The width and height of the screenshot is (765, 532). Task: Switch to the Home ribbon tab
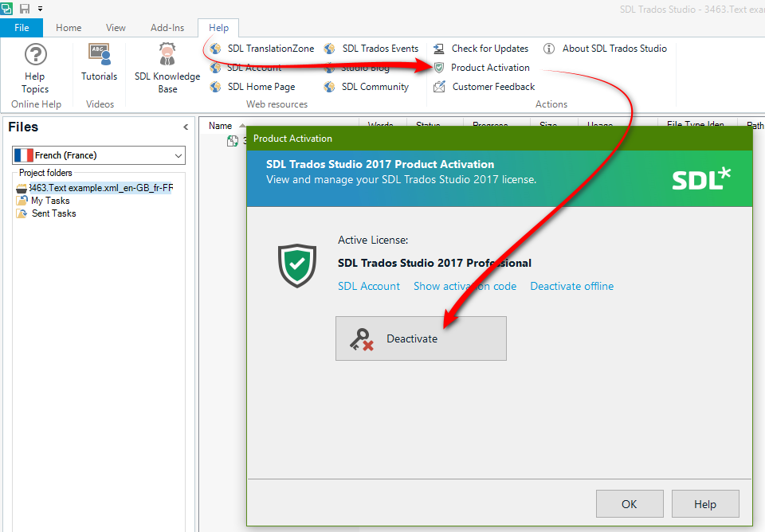[x=69, y=27]
